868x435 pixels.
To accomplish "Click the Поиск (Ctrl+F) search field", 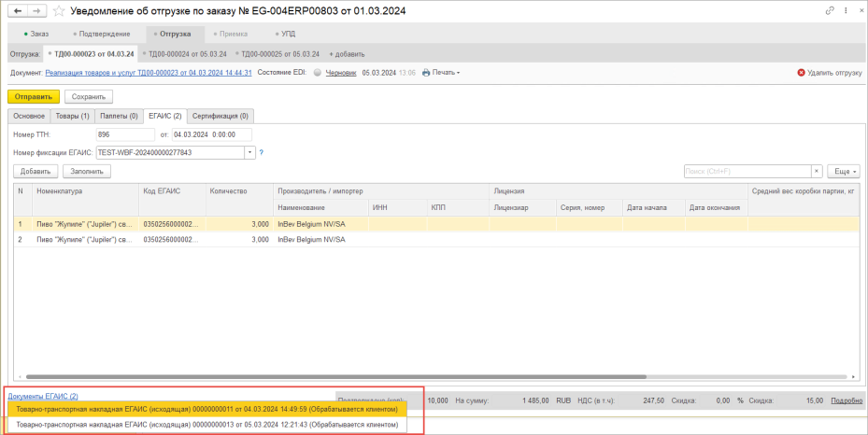I will [x=747, y=172].
